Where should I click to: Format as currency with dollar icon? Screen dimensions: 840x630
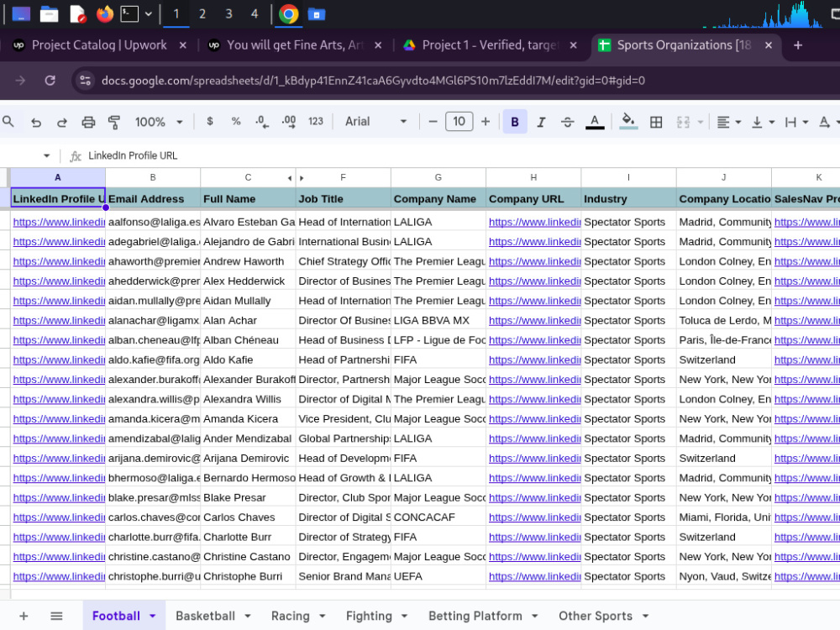point(210,122)
